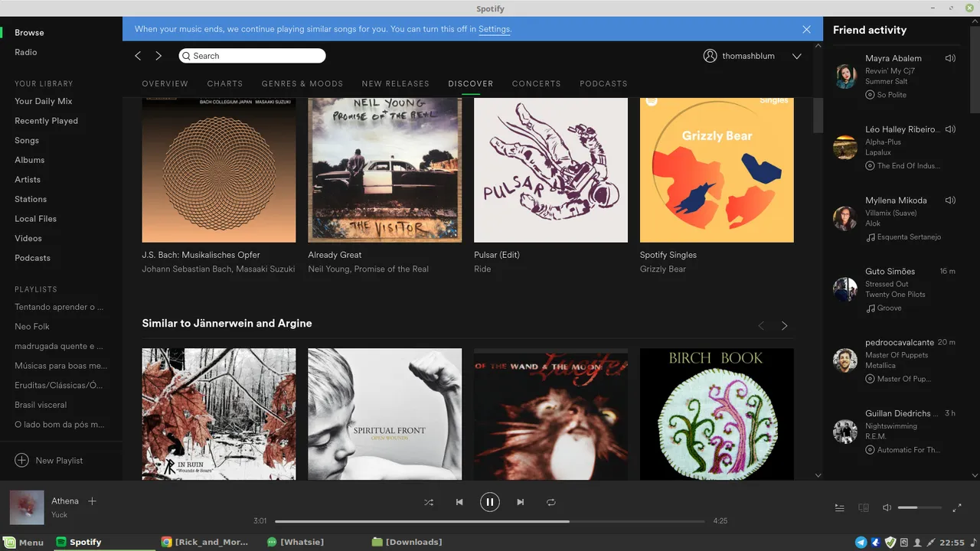Create a New Playlist

coord(49,461)
